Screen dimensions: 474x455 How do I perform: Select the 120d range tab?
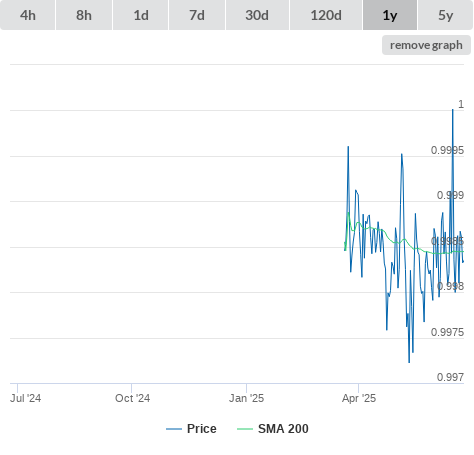(x=326, y=15)
